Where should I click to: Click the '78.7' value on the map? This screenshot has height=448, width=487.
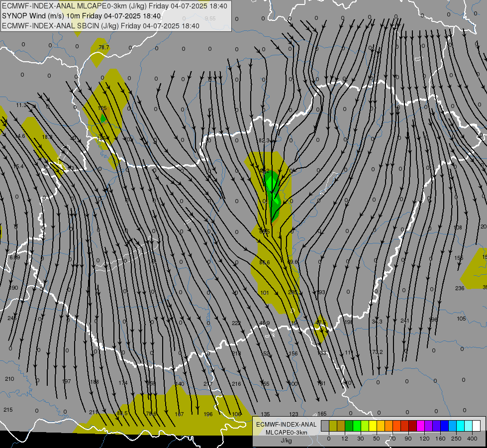pos(104,47)
